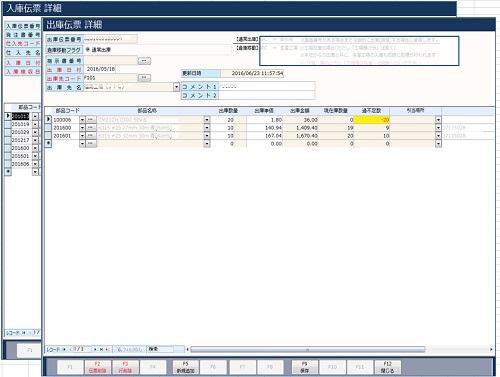Select record selector of row 100006
This screenshot has width=500, height=377.
(x=48, y=119)
